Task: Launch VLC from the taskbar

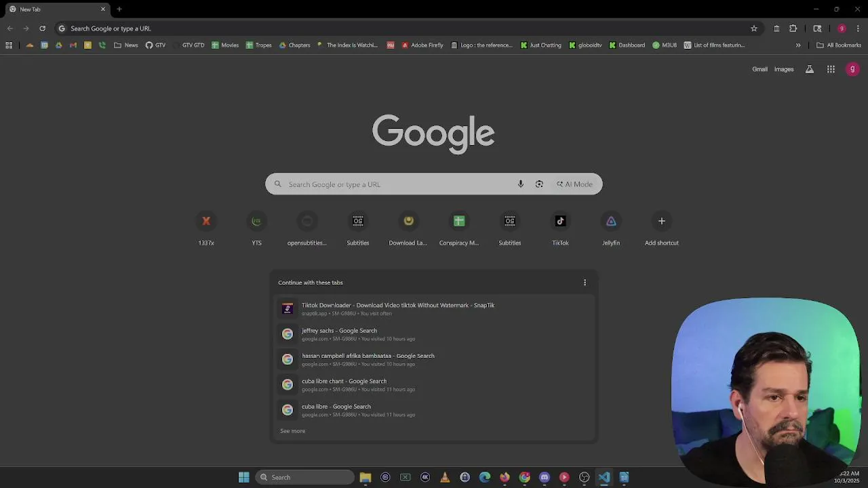Action: point(445,477)
